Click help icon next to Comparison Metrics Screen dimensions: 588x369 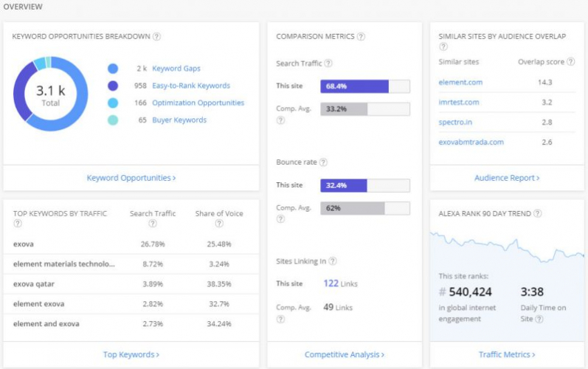[361, 37]
